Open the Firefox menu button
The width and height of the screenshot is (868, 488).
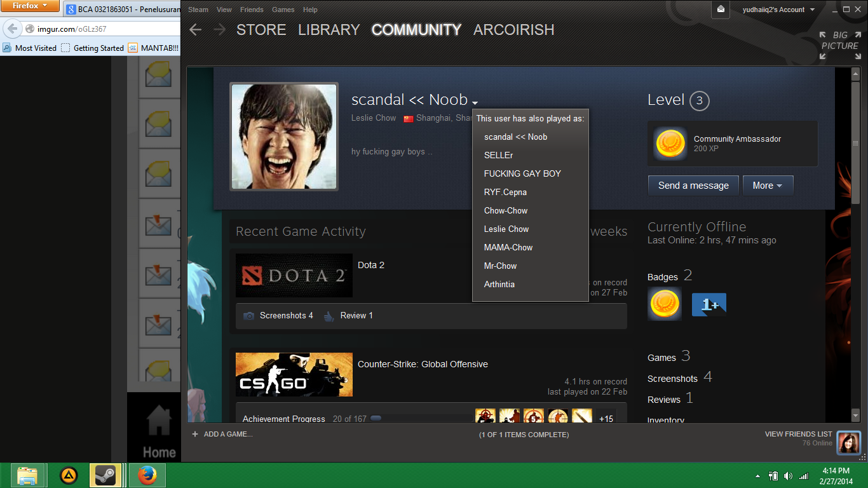30,6
